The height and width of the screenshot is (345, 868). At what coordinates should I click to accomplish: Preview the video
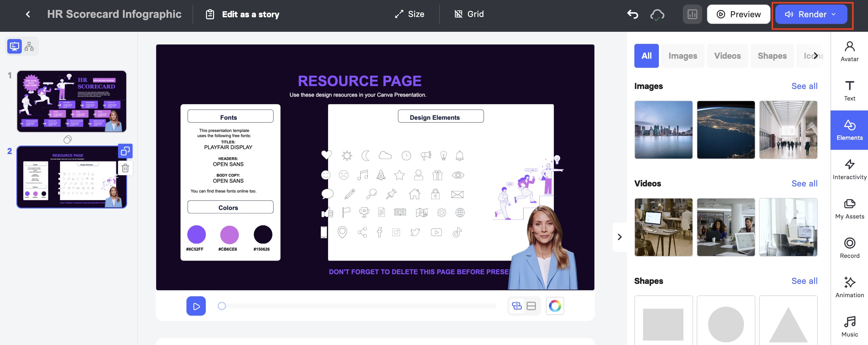738,14
